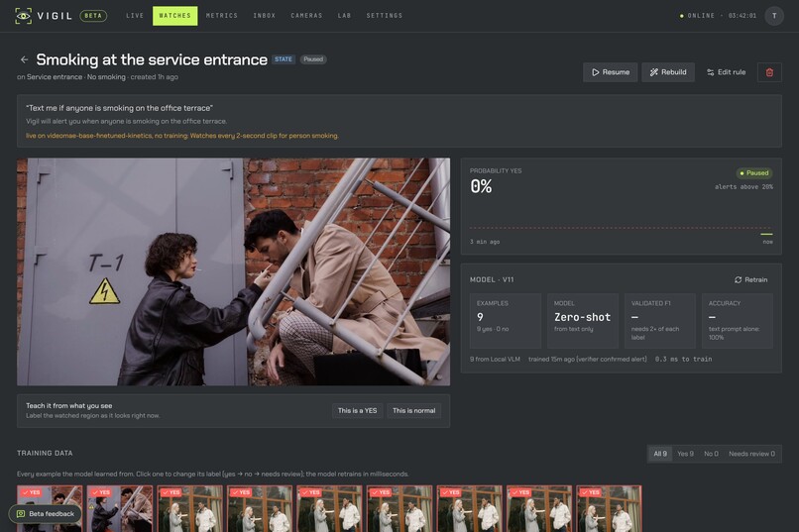Image resolution: width=799 pixels, height=532 pixels.
Task: Open the INBOX tab
Action: pos(265,16)
